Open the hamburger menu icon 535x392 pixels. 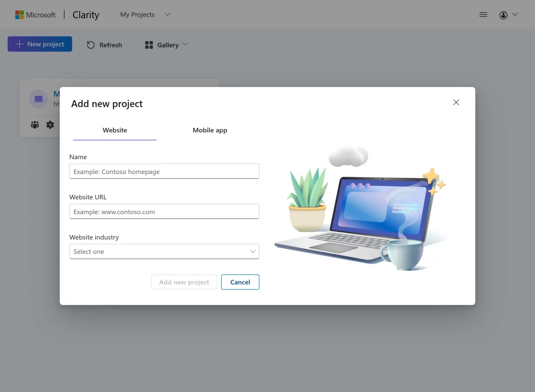[x=483, y=15]
